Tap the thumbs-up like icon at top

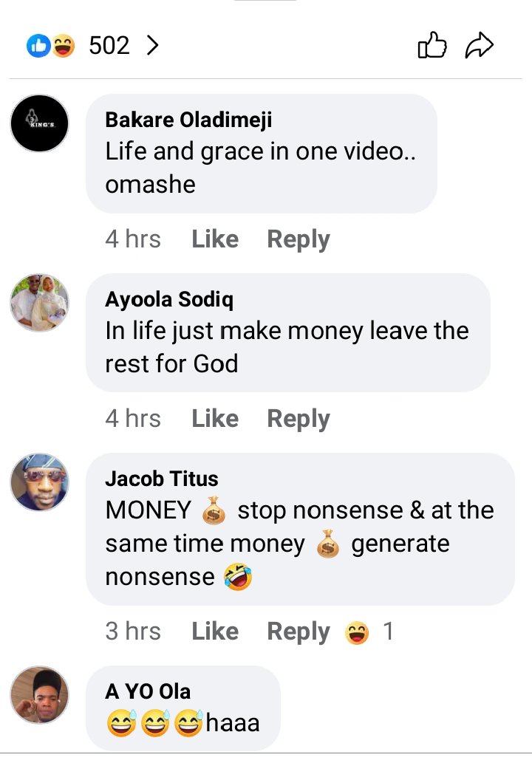click(433, 47)
